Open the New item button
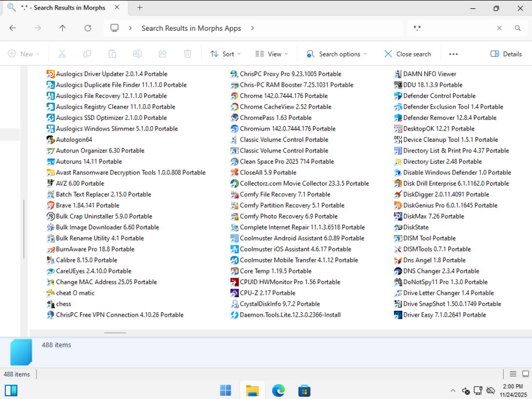 tap(23, 54)
